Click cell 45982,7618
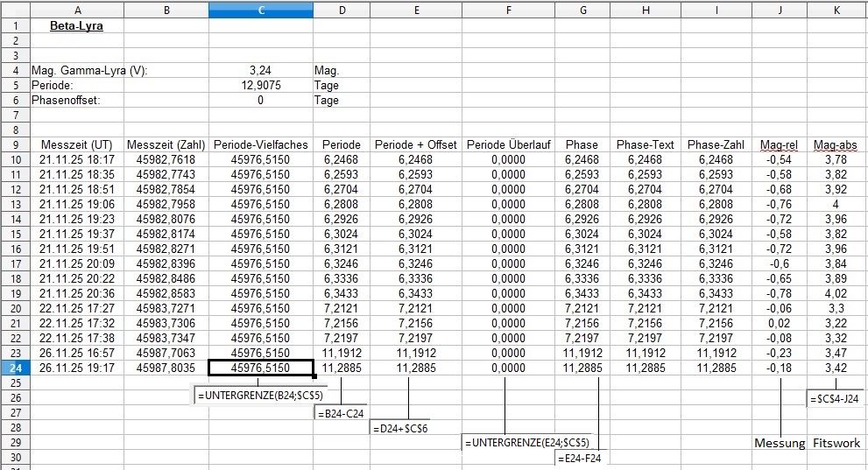868x470 pixels. 166,160
